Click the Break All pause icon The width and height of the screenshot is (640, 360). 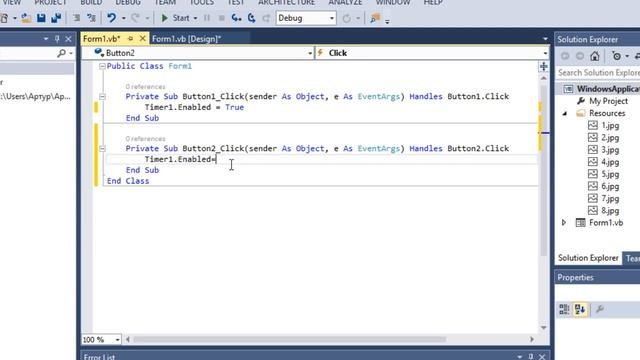point(207,18)
